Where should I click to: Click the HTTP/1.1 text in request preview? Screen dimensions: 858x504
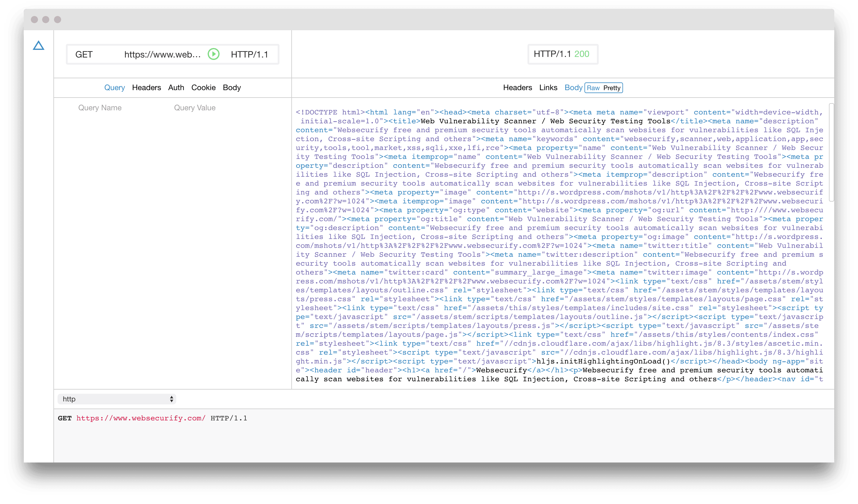[x=229, y=418]
